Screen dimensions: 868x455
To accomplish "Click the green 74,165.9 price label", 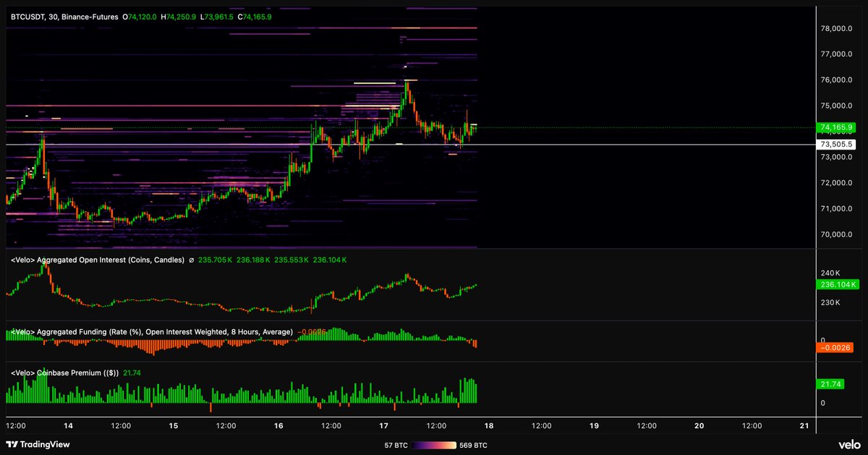I will tap(835, 127).
